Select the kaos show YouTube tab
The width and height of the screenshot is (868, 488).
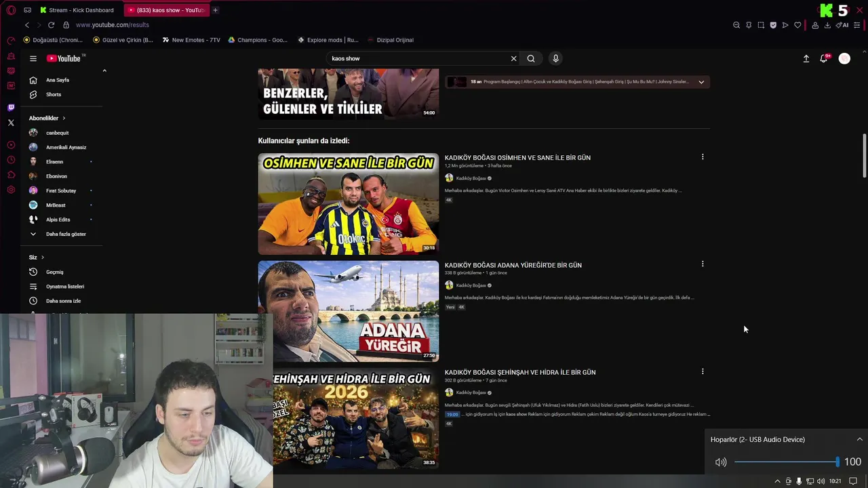tap(166, 10)
